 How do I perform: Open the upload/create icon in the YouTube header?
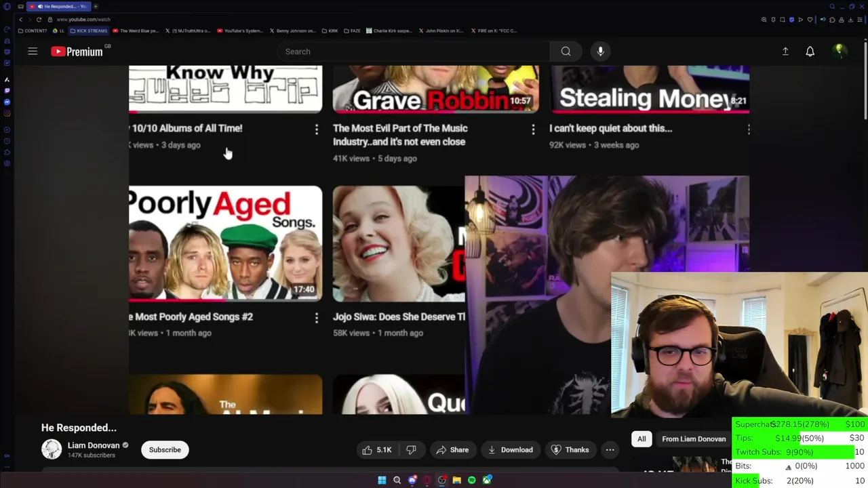785,52
